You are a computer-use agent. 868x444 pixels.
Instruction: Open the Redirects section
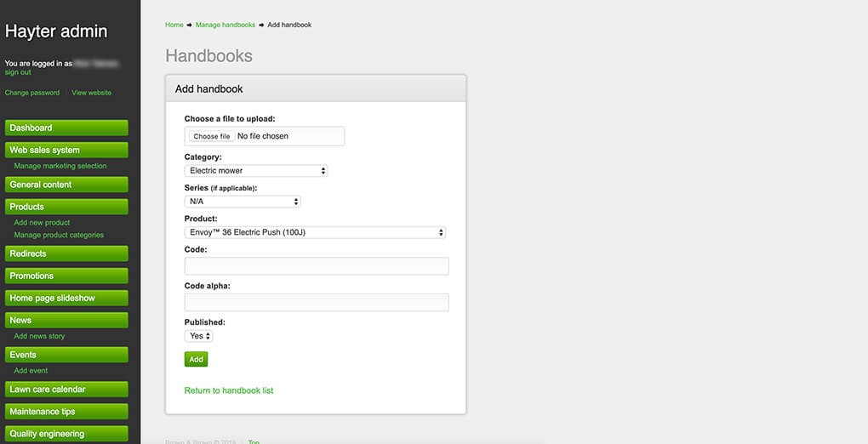click(x=66, y=253)
